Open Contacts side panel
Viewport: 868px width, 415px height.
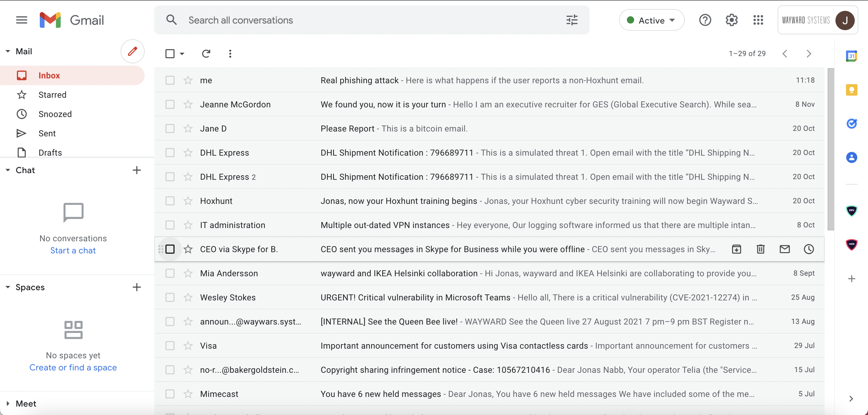[x=851, y=157]
